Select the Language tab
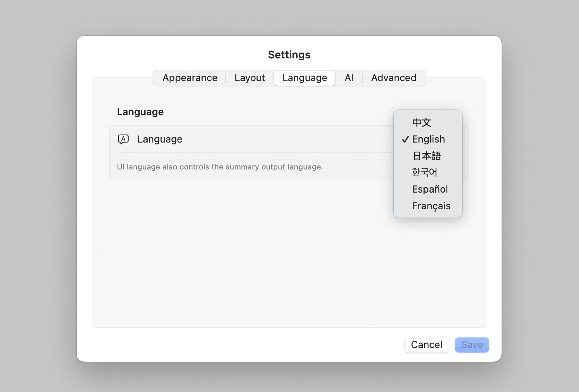This screenshot has height=392, width=579. coord(304,78)
